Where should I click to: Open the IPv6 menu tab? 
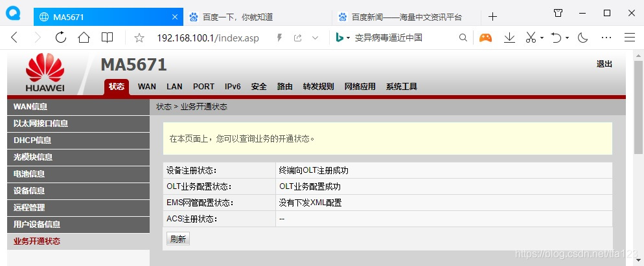pos(233,87)
